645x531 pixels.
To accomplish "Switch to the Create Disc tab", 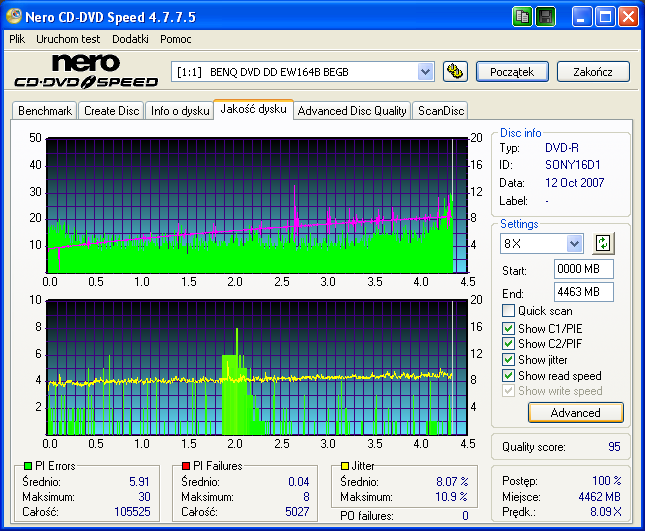I will tap(111, 111).
